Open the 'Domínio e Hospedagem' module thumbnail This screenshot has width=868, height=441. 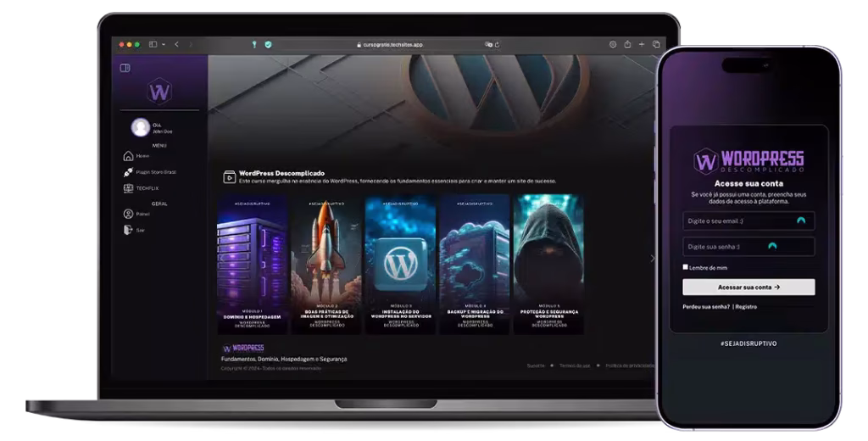(x=252, y=264)
